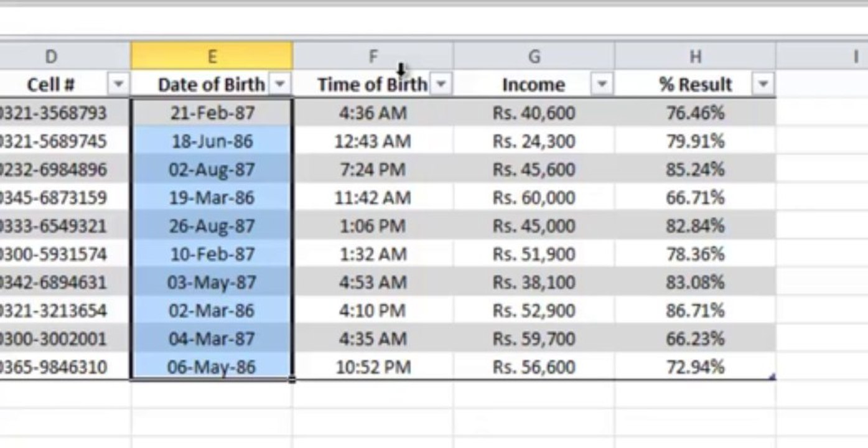The image size is (868, 448).
Task: Click the Time of Birth header cell
Action: 373,84
